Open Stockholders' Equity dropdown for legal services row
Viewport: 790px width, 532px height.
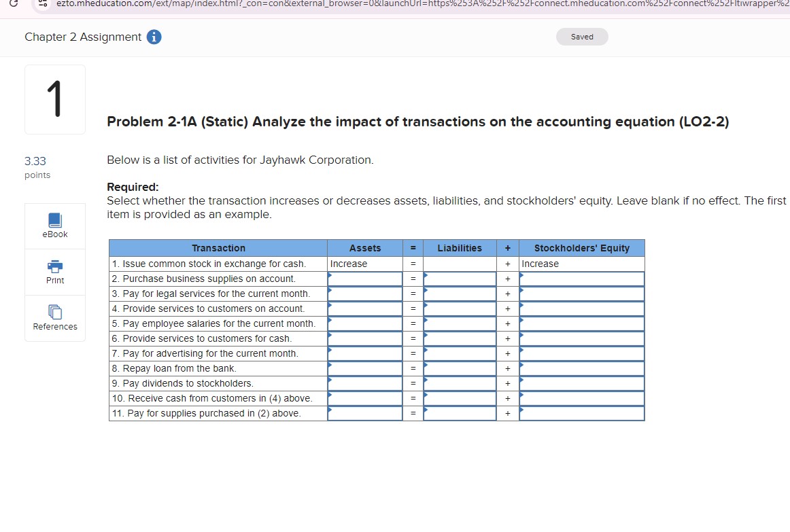coord(581,294)
